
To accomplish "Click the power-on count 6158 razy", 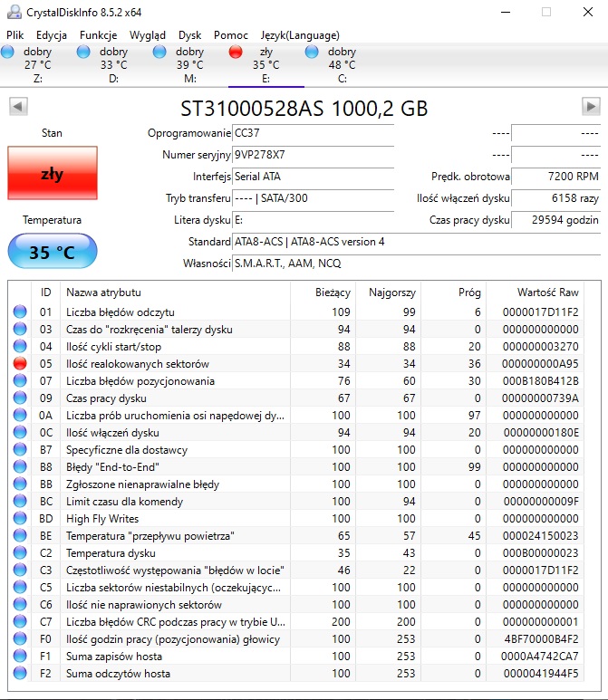I will pyautogui.click(x=555, y=198).
